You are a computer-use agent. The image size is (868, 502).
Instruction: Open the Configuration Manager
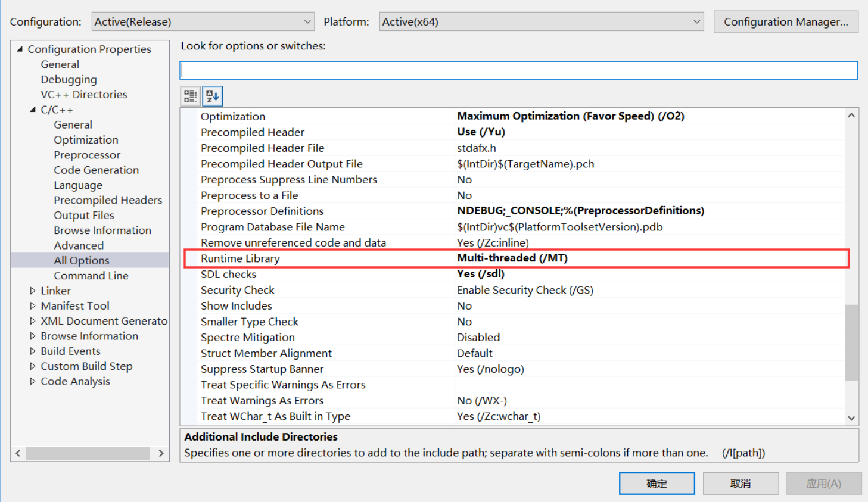[785, 22]
